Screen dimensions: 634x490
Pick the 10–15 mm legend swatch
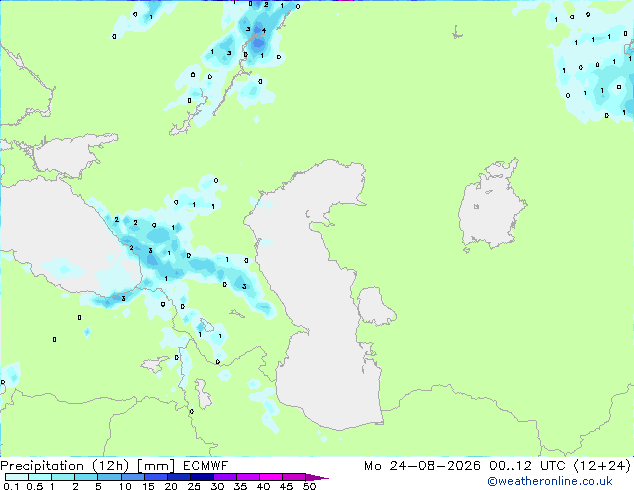coord(132,477)
